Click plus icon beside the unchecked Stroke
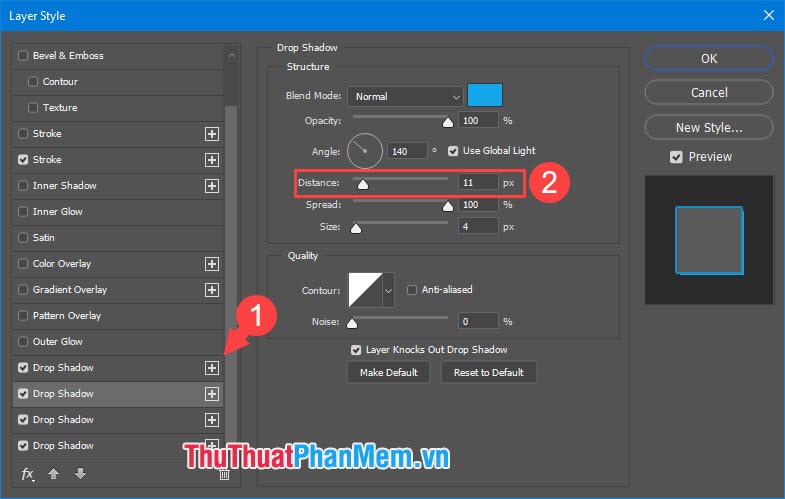The width and height of the screenshot is (785, 499). 212,134
